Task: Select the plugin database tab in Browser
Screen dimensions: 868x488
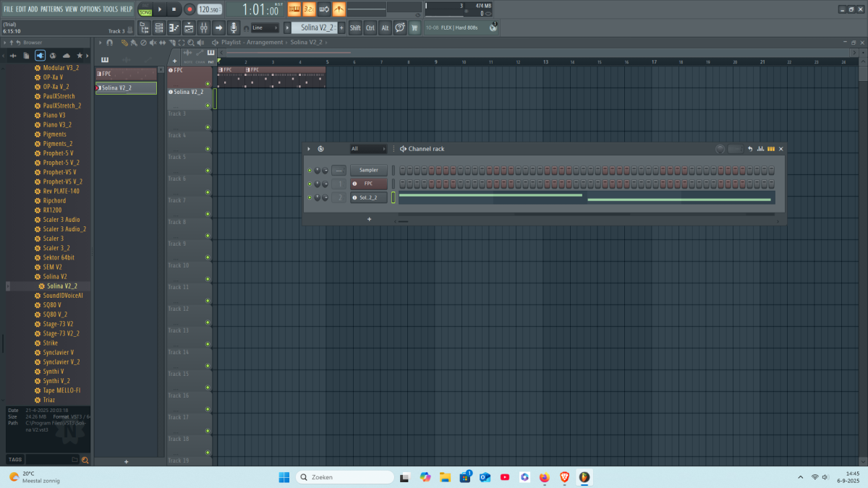Action: coord(40,56)
